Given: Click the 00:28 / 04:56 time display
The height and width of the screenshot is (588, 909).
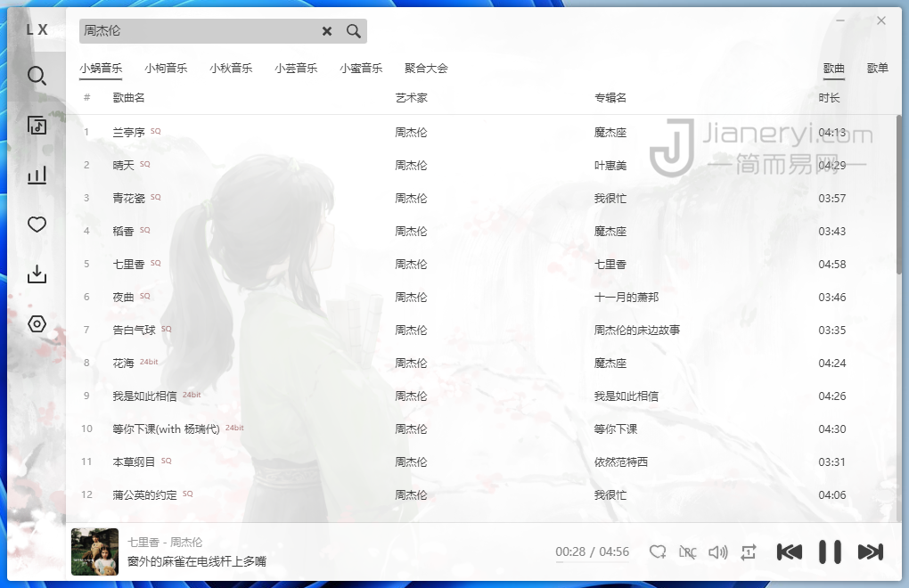Looking at the screenshot, I should (x=592, y=551).
